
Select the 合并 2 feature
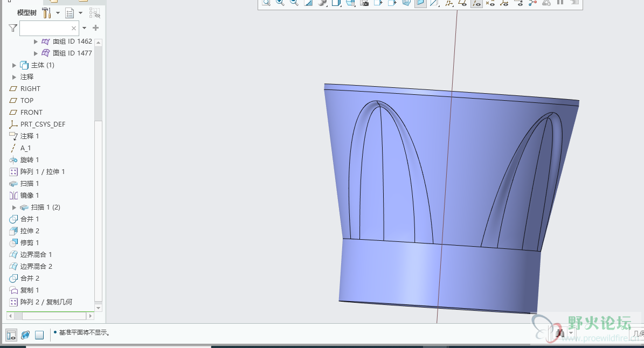point(24,279)
